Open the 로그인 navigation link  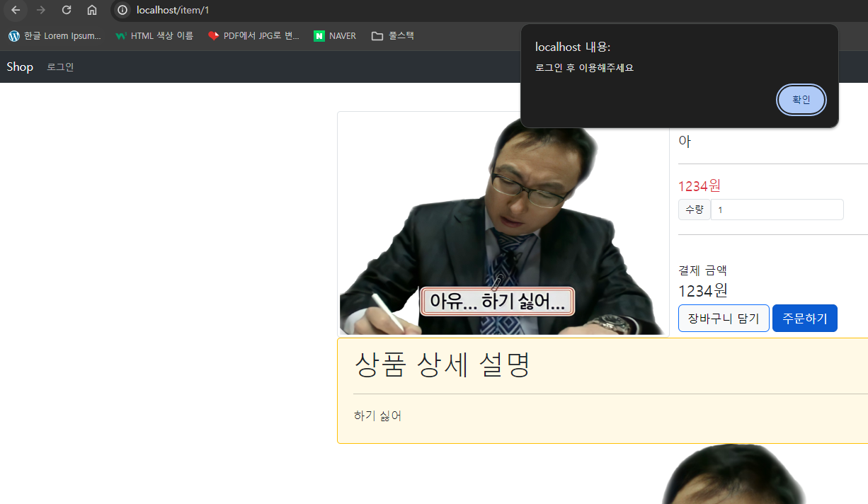pos(60,67)
